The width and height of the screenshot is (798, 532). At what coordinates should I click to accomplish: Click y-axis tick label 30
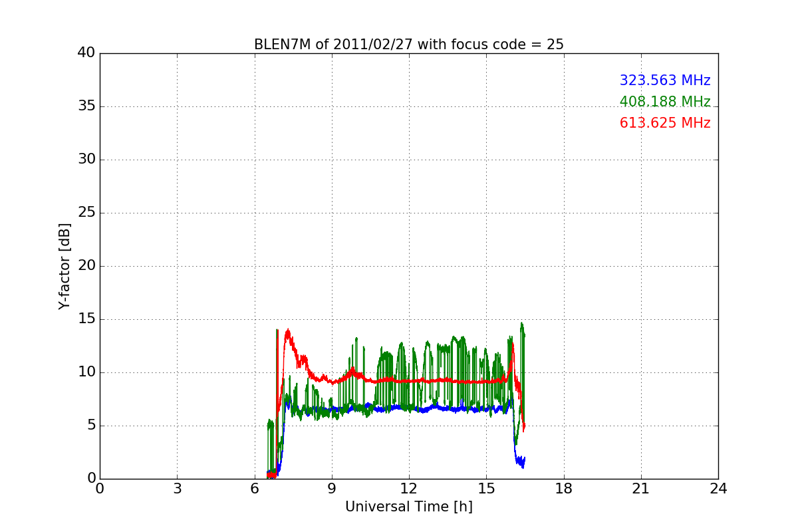click(x=86, y=160)
